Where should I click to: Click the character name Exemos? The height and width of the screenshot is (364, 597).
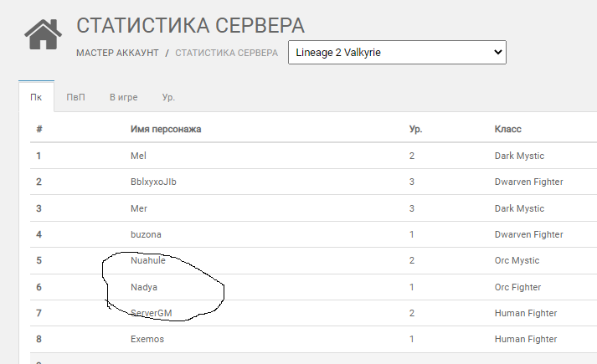147,339
